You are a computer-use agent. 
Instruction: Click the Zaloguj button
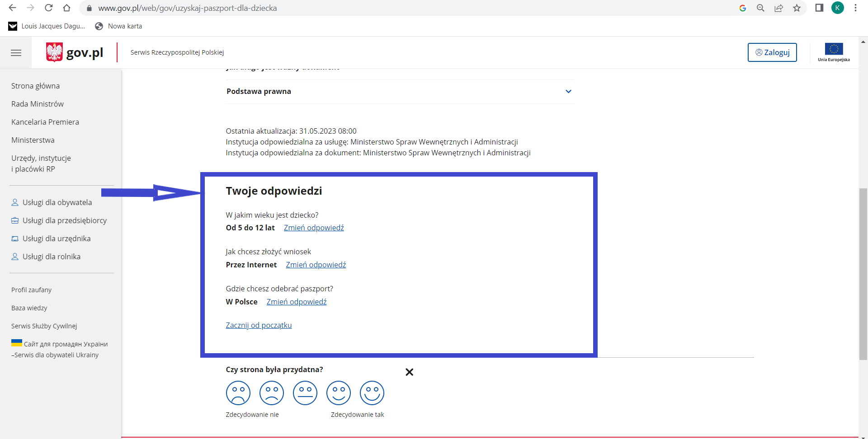coord(772,52)
